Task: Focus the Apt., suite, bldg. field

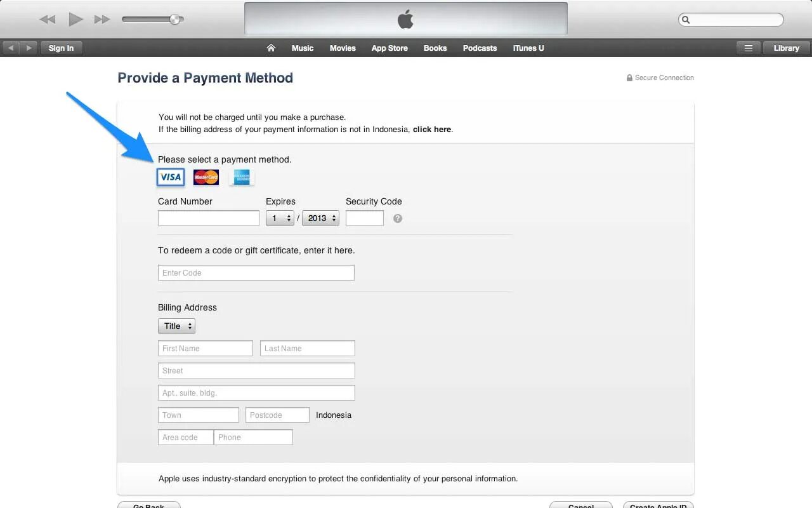Action: pos(256,393)
